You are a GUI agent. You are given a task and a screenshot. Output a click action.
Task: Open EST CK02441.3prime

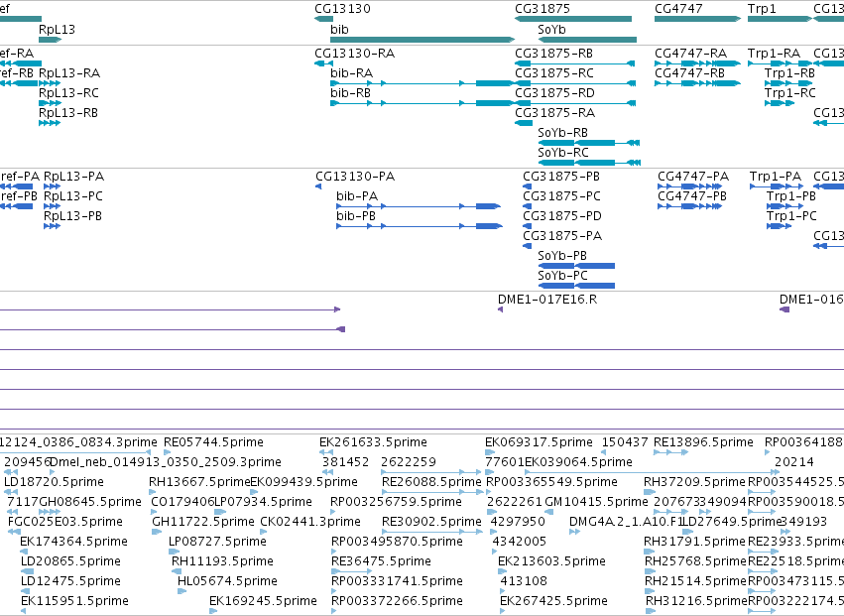pos(310,523)
